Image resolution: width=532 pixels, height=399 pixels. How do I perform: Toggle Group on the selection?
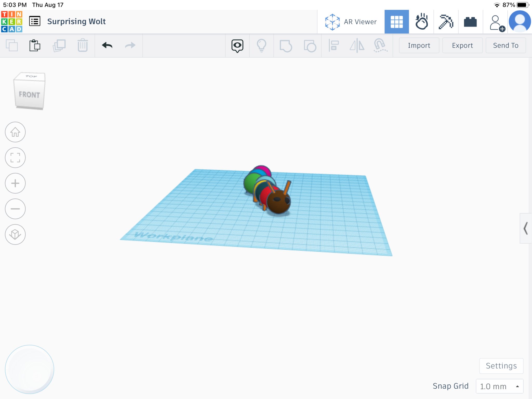point(285,45)
